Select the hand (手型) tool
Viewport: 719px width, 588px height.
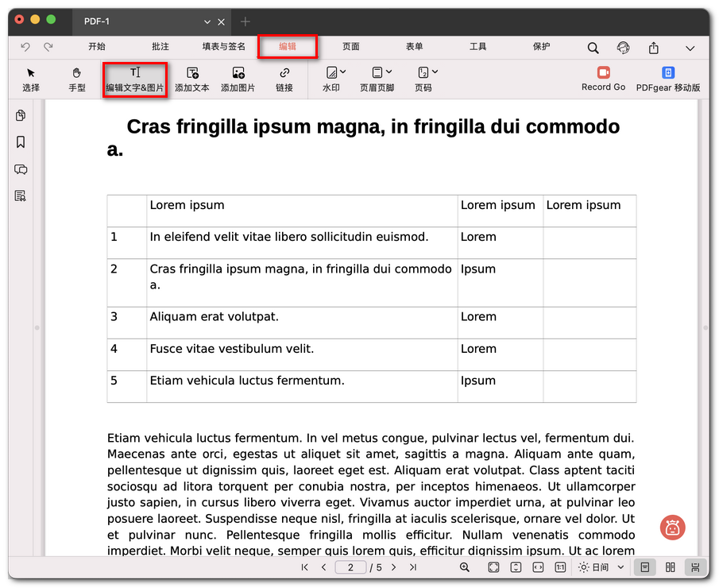77,79
